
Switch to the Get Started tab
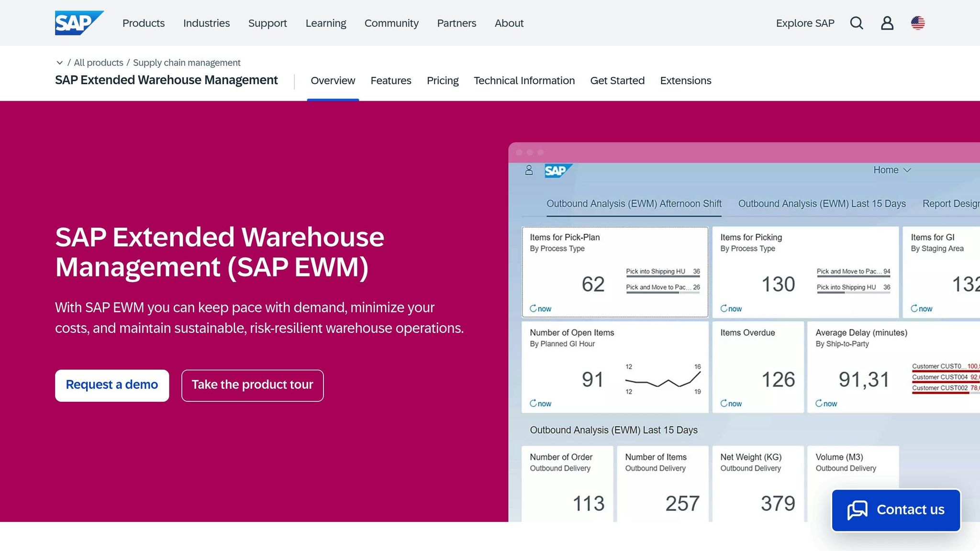(x=617, y=80)
